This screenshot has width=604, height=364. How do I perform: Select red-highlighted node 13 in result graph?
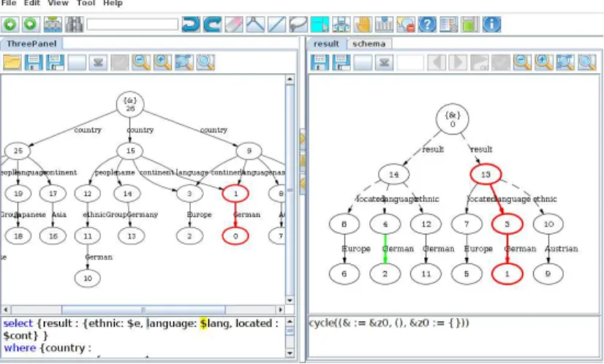click(x=486, y=175)
